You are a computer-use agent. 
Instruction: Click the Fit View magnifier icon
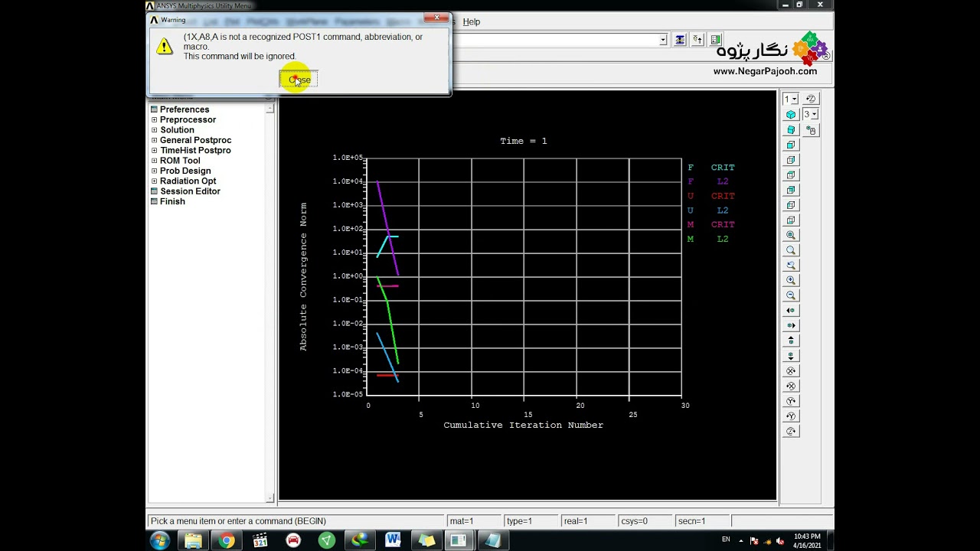point(791,235)
